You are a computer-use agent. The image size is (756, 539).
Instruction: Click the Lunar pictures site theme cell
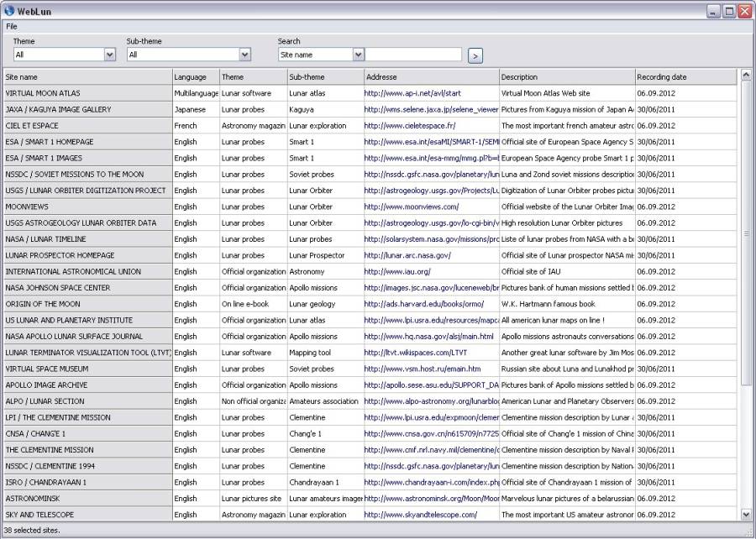[x=253, y=499]
